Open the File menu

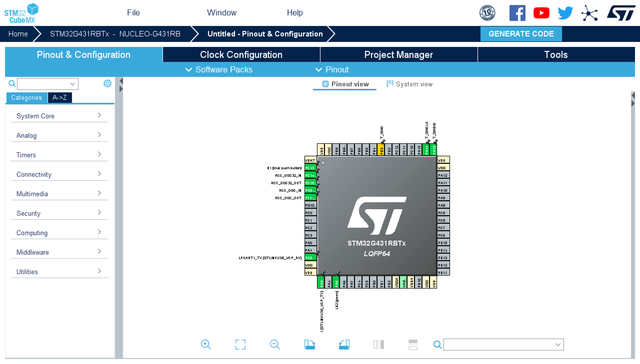[133, 13]
